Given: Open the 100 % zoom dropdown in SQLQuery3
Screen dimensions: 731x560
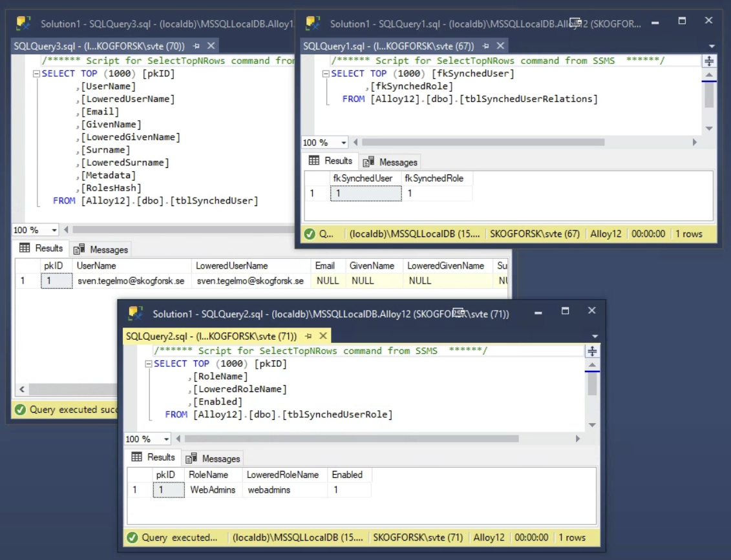Looking at the screenshot, I should click(53, 230).
